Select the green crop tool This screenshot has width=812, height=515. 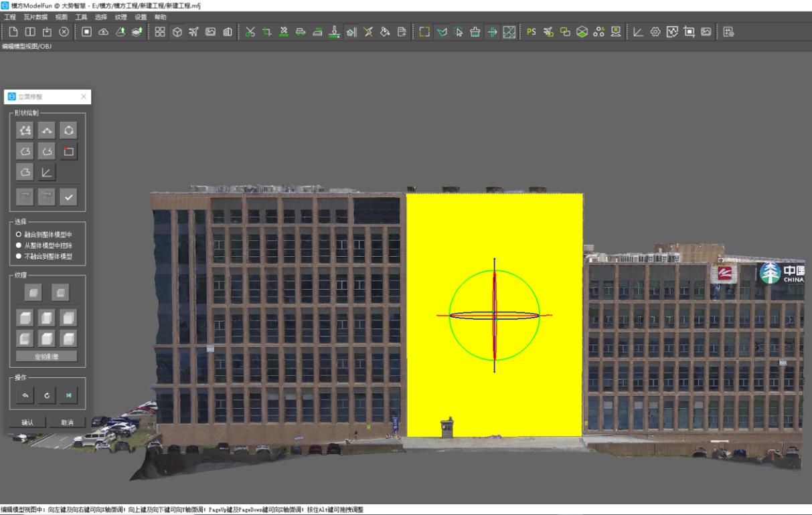click(x=267, y=31)
